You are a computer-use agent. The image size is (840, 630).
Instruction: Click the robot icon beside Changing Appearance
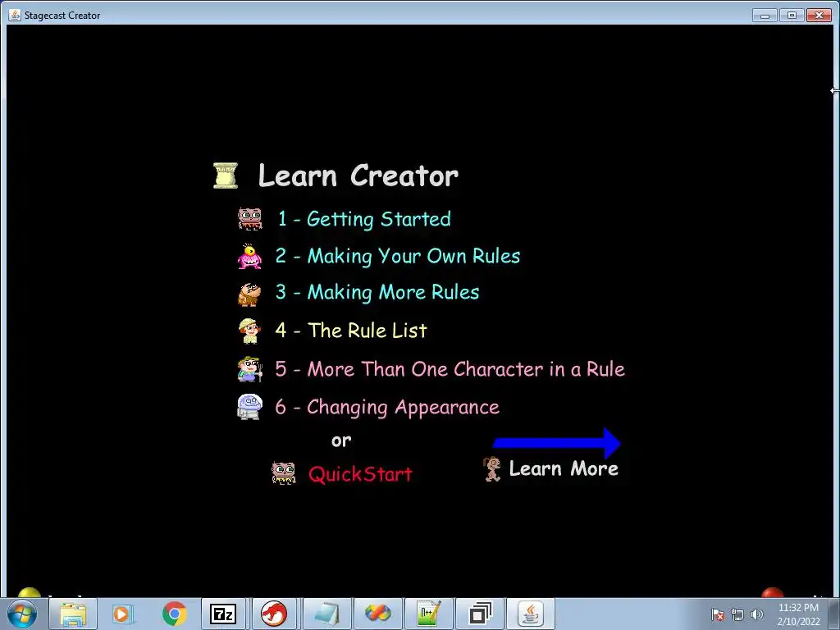click(x=249, y=407)
